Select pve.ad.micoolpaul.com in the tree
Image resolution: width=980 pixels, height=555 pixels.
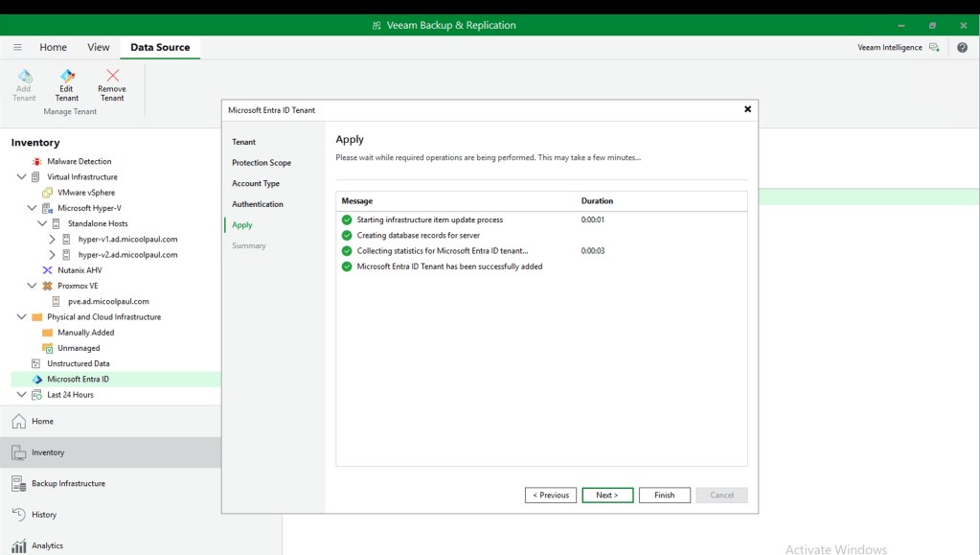108,302
